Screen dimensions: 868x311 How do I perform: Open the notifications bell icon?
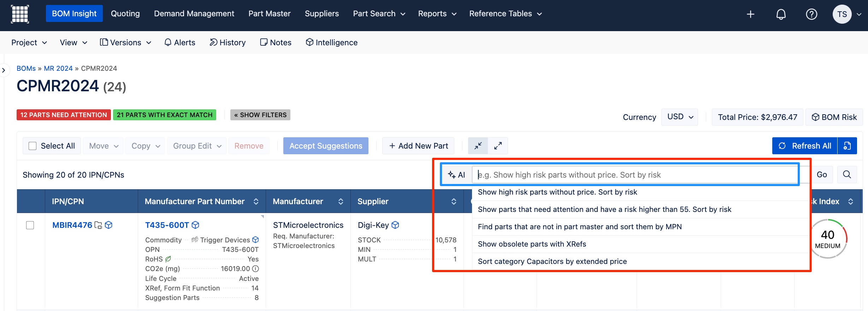click(781, 14)
